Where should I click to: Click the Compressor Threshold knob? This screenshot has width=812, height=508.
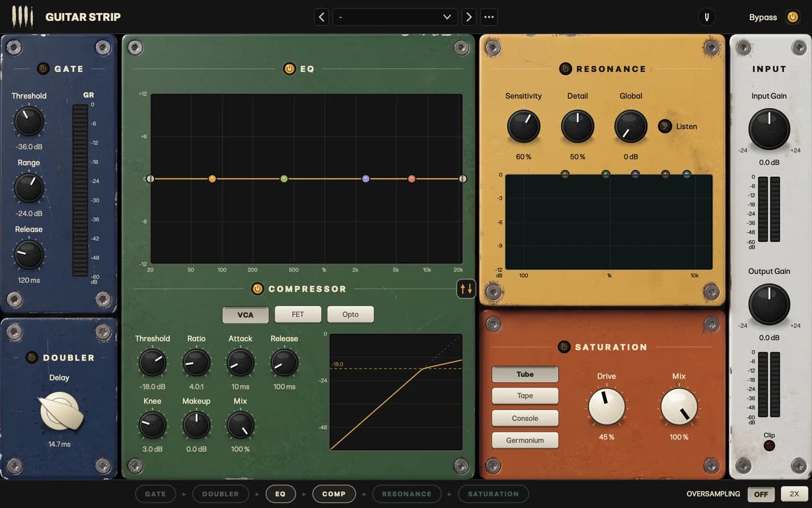click(x=153, y=362)
